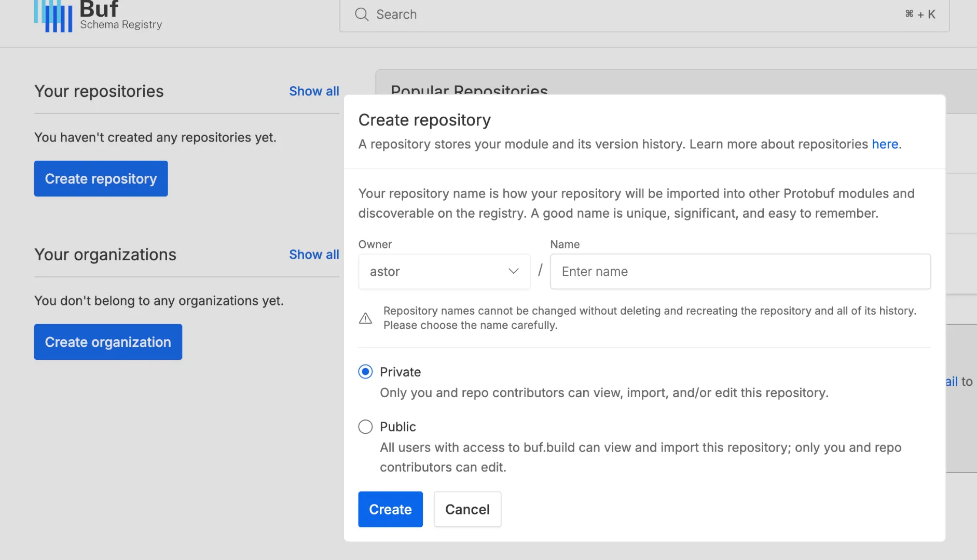Click Create organization button
Image resolution: width=977 pixels, height=560 pixels.
tap(108, 342)
